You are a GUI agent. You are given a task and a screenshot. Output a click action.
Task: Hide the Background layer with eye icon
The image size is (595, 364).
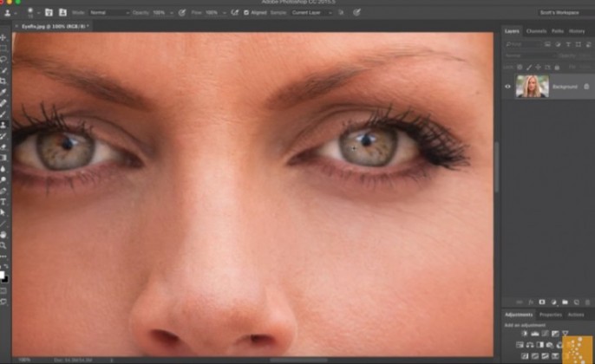[508, 87]
